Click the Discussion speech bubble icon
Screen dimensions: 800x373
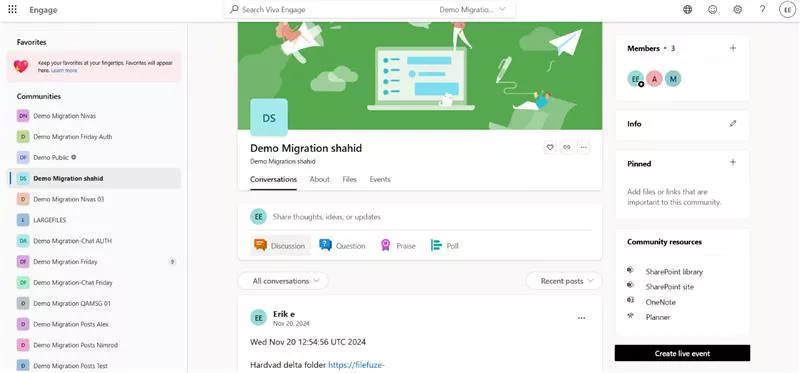260,245
